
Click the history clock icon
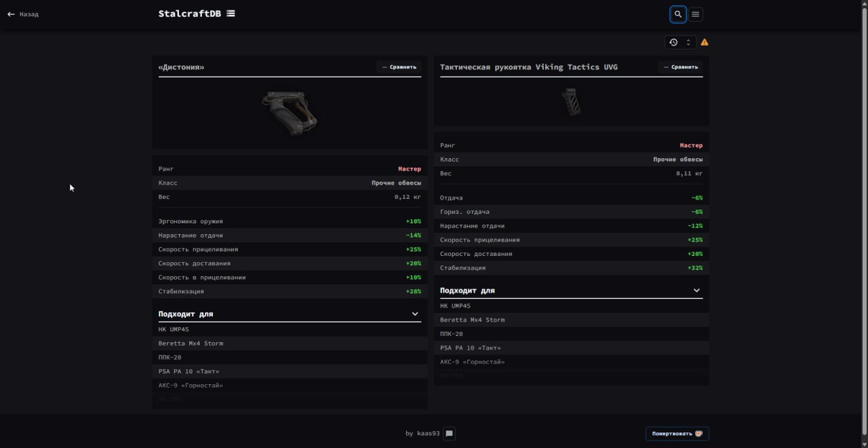673,42
